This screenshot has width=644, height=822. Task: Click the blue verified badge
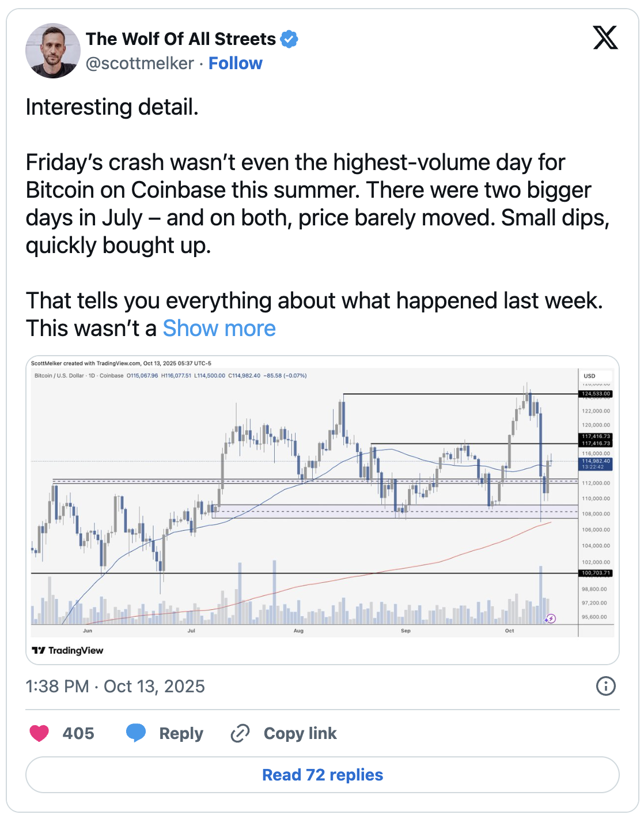pyautogui.click(x=289, y=39)
